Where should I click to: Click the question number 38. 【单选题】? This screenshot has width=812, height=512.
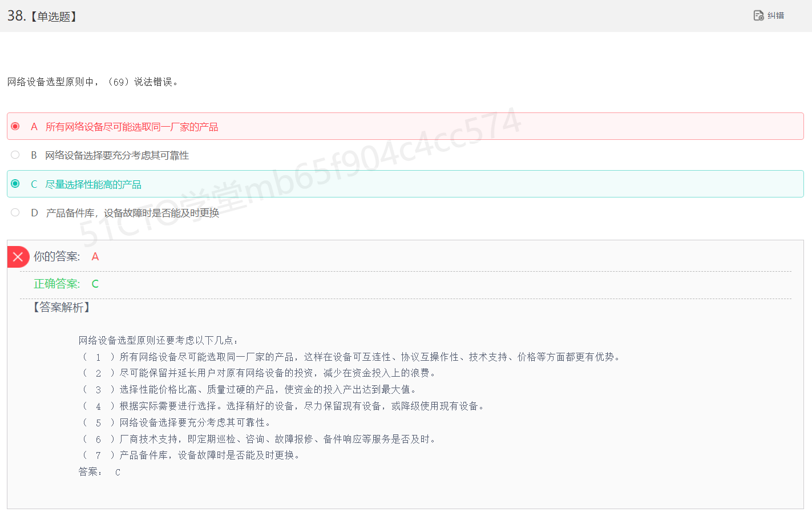tap(42, 16)
